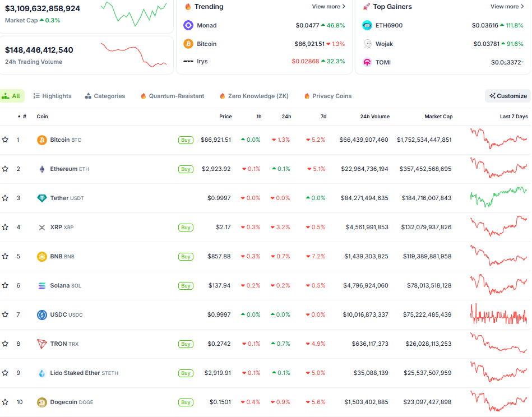Viewport: 532px width, 417px height.
Task: Switch to the Highlights tab
Action: point(52,96)
